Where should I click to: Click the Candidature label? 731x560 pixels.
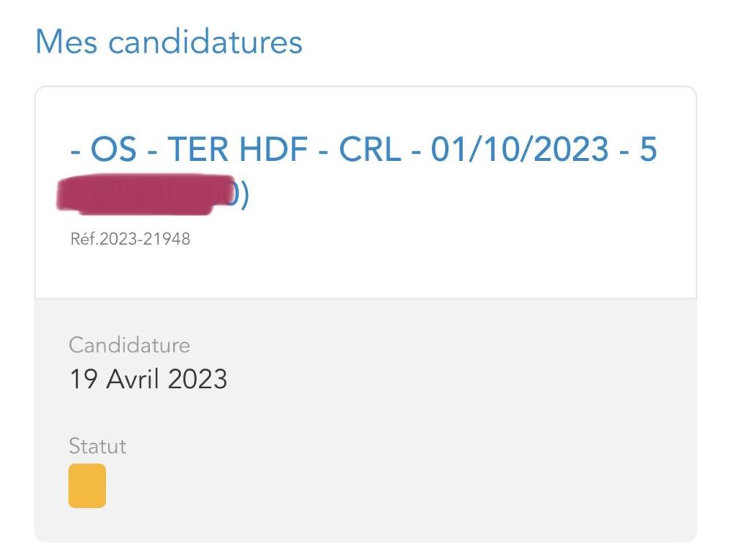129,344
